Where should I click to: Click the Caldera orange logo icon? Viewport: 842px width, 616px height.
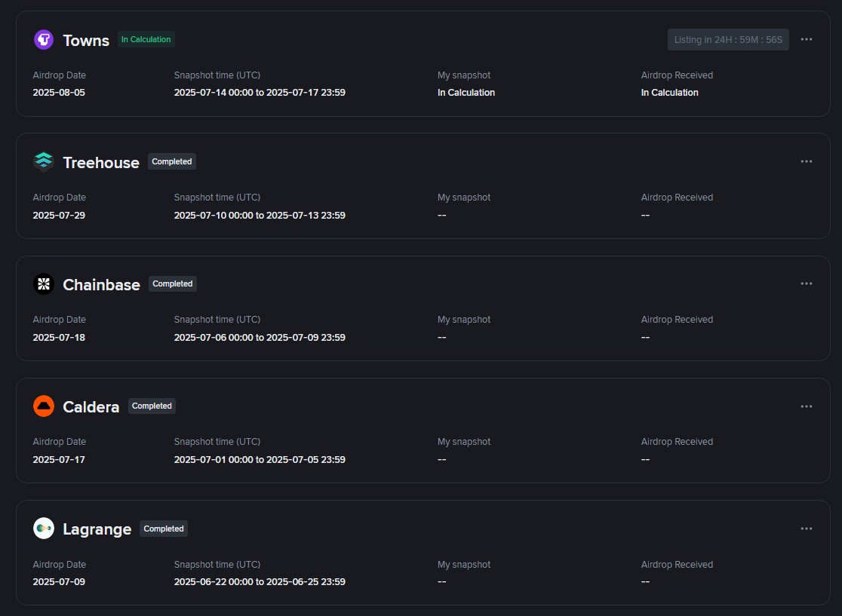44,406
